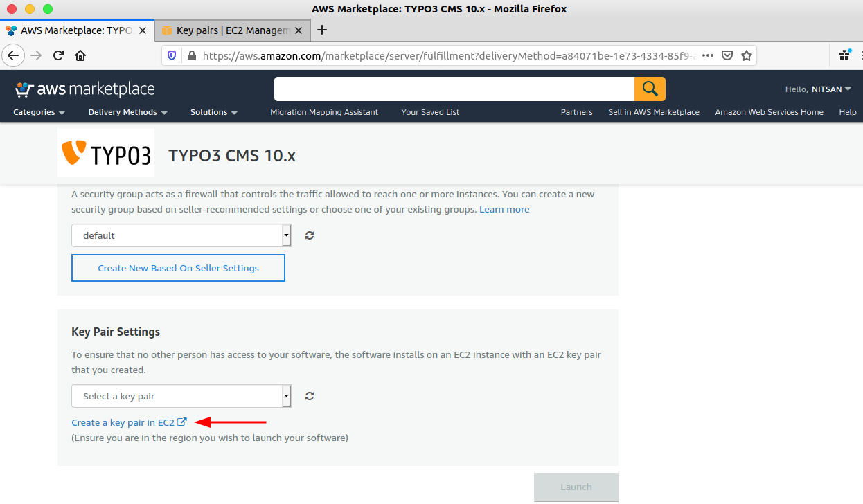The image size is (863, 504).
Task: Reload the current page
Action: pyautogui.click(x=58, y=55)
